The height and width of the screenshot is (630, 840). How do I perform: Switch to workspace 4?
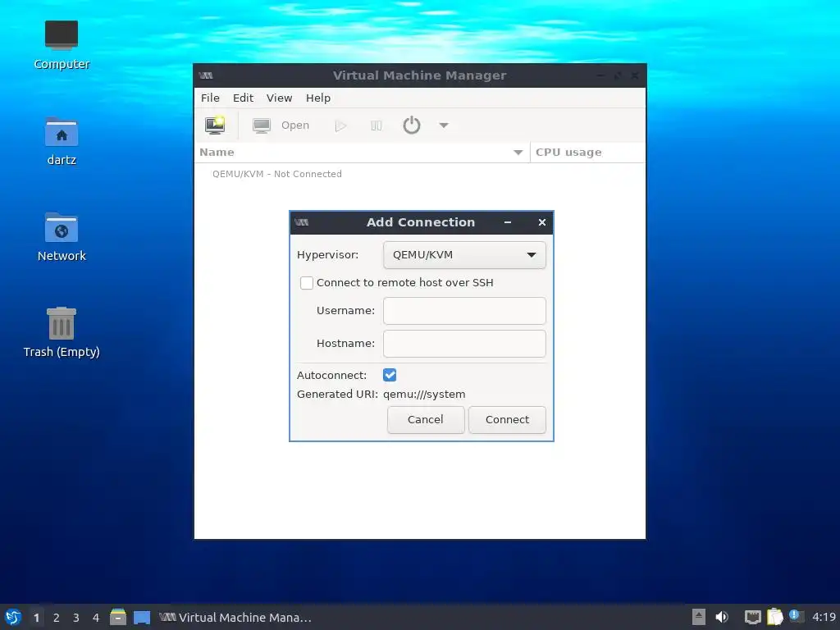click(x=96, y=618)
